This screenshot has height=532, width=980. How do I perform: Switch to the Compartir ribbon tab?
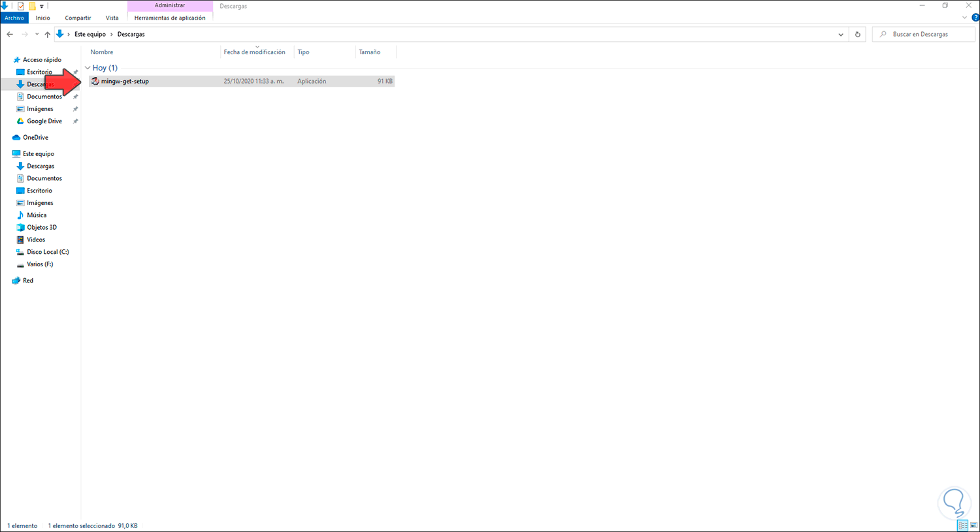78,18
